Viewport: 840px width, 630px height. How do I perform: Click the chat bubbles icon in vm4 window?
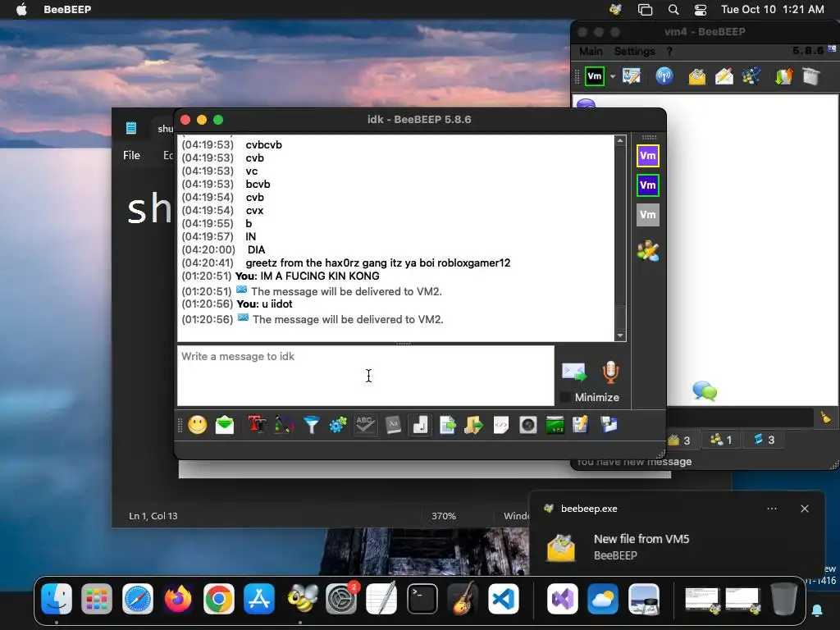pos(705,391)
